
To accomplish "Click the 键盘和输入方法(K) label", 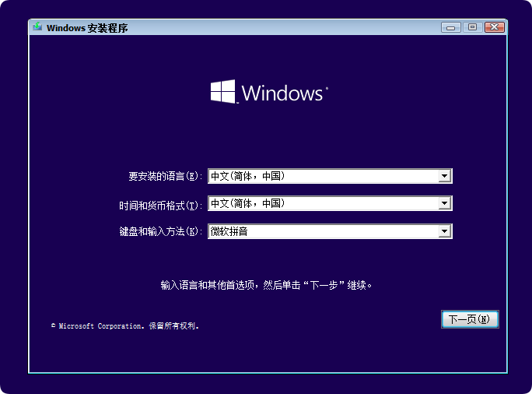I will 160,232.
